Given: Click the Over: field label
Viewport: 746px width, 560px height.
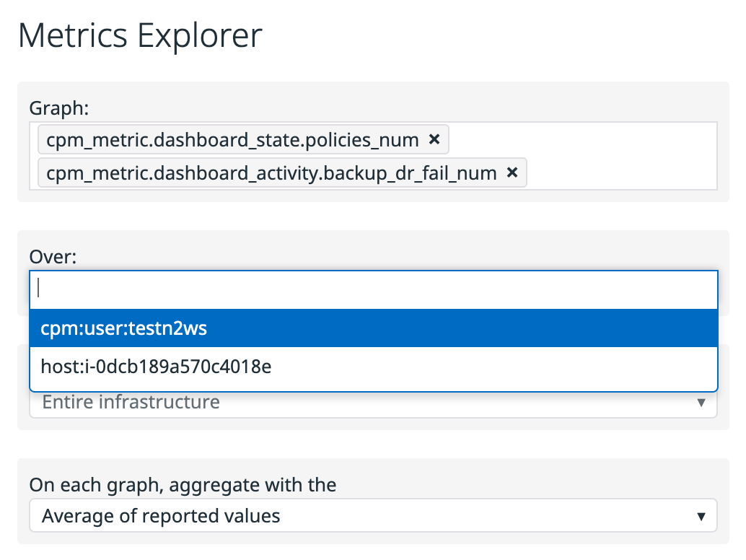Looking at the screenshot, I should [x=53, y=256].
